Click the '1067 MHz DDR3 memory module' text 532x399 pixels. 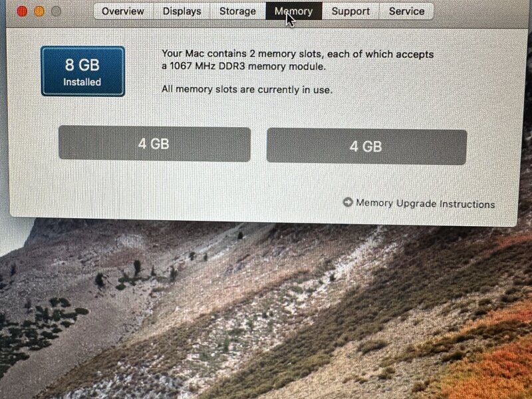point(247,66)
